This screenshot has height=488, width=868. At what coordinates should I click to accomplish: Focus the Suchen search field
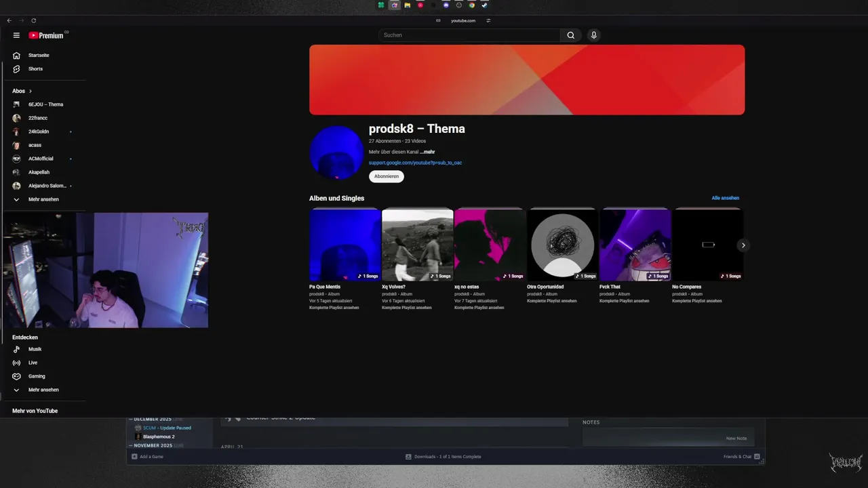tap(469, 35)
